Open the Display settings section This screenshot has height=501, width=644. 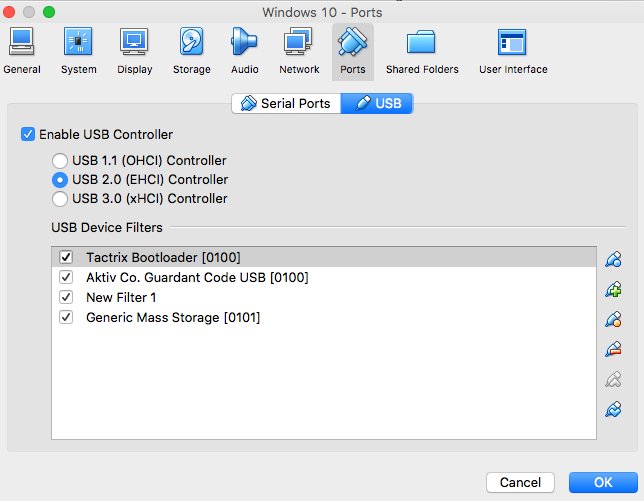click(134, 51)
